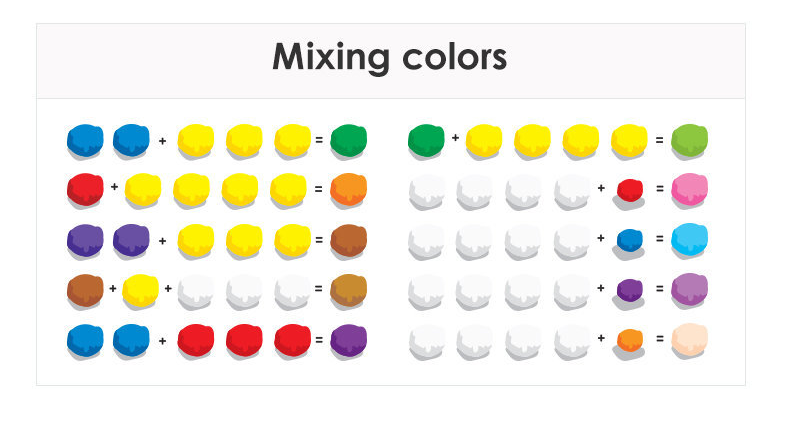
Task: Select the brown result of purple plus yellow
Action: coord(348,239)
